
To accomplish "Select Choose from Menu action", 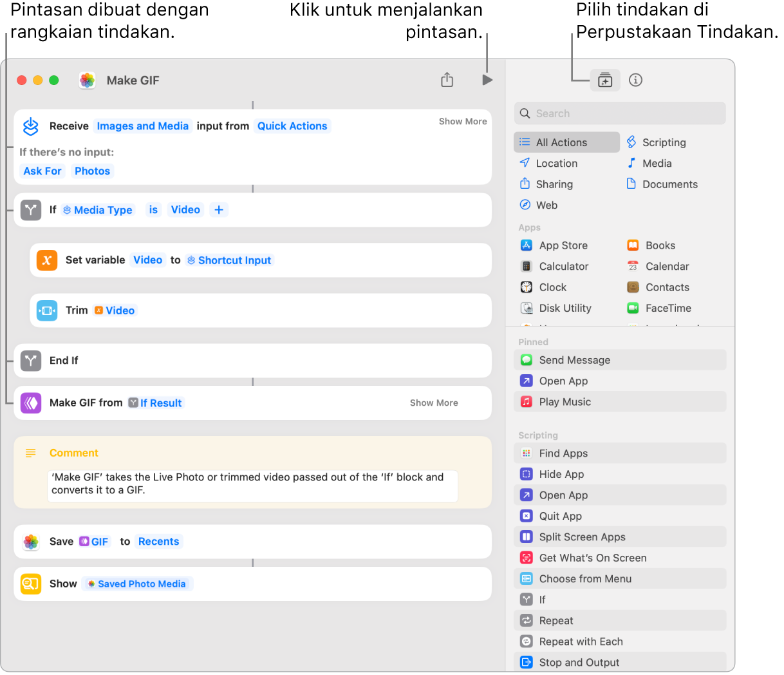I will pos(621,579).
